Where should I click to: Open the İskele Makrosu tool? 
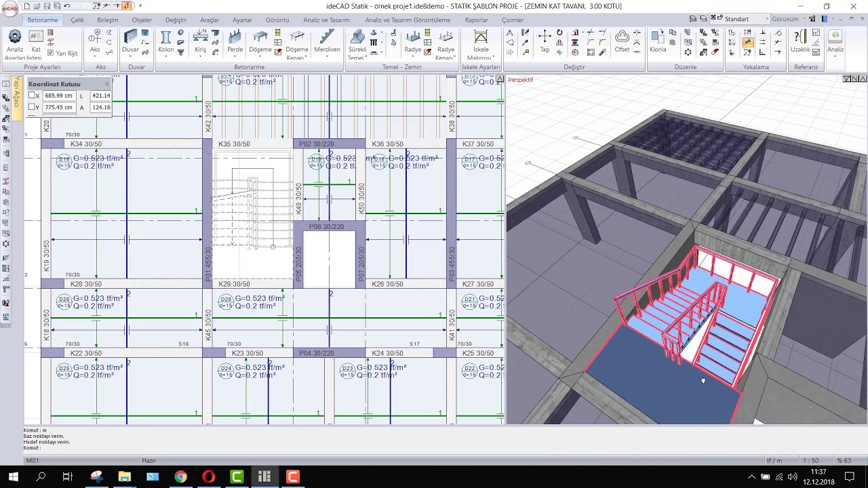[x=481, y=45]
